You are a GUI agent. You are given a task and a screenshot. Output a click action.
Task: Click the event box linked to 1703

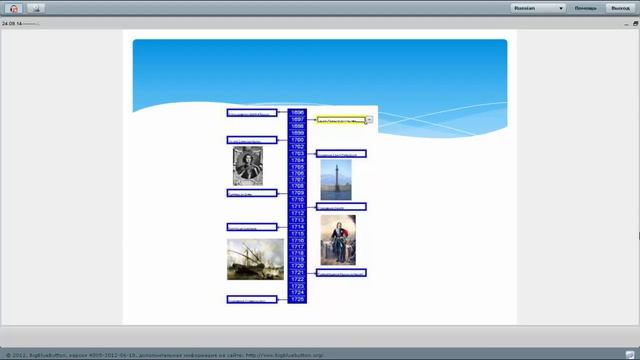click(341, 153)
